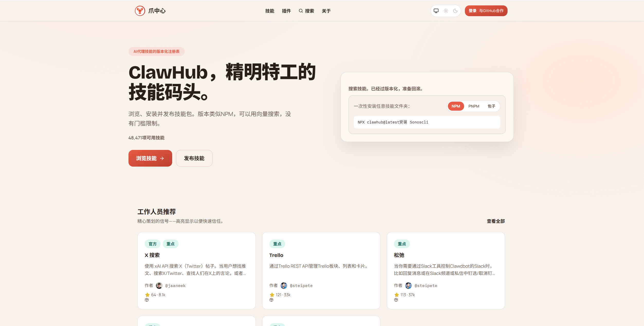Open the Trello skill card title

click(276, 255)
